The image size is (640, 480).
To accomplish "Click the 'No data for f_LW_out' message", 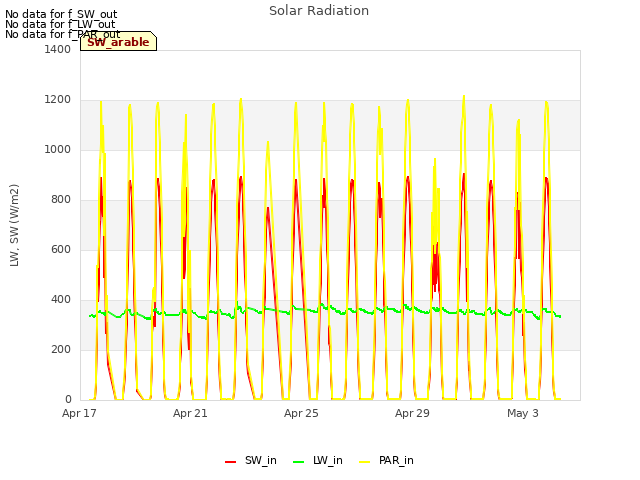I will tap(60, 24).
